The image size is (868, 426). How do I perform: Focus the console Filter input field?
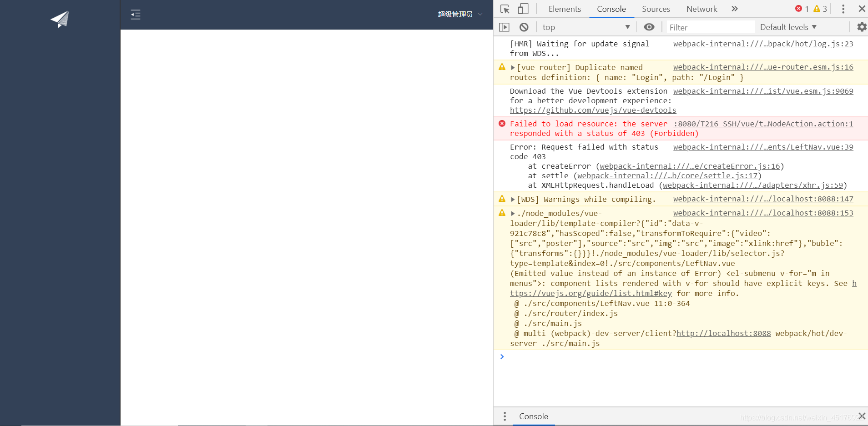pos(710,27)
